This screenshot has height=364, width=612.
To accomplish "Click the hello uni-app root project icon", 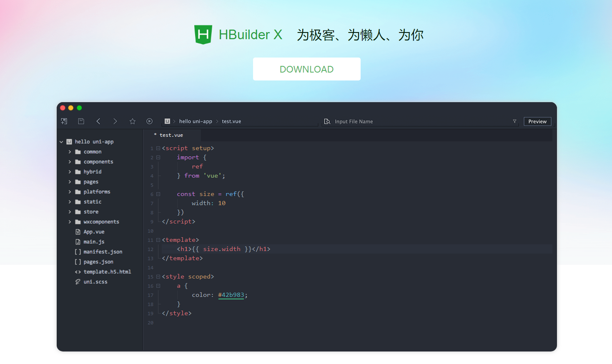I will 69,142.
